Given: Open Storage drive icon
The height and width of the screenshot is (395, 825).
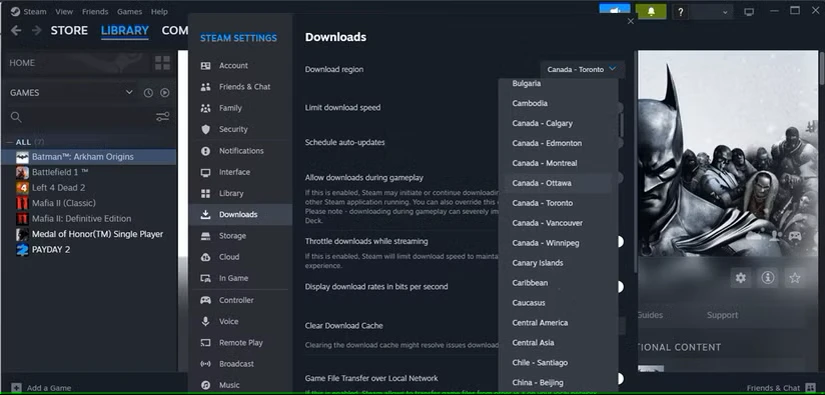Looking at the screenshot, I should click(206, 236).
